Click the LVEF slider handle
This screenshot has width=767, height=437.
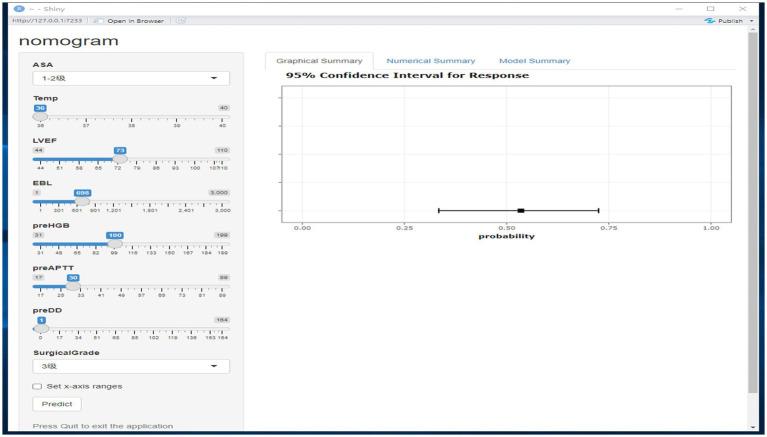[x=120, y=158]
